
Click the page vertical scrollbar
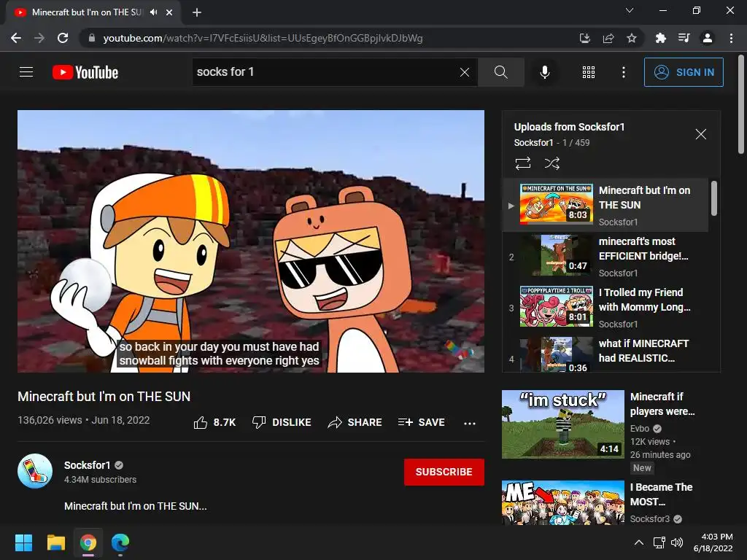coord(741,105)
